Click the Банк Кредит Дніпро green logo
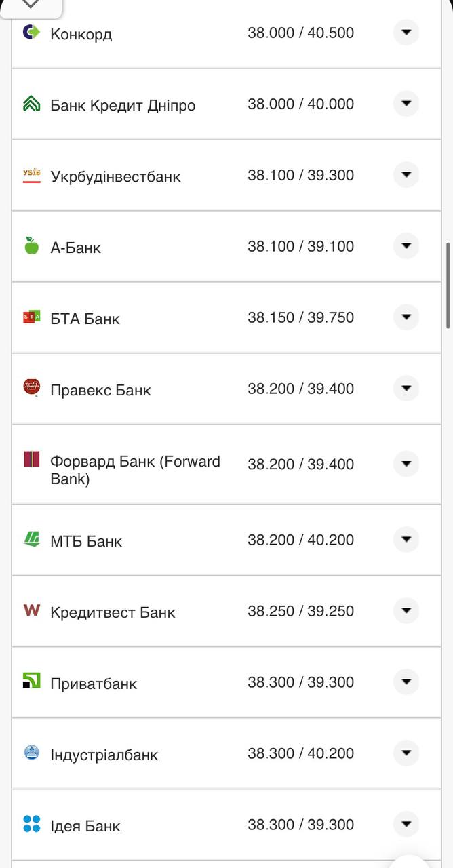 coord(32,104)
